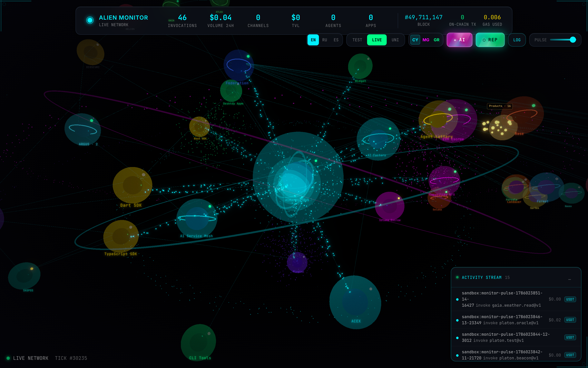
Task: Select the LIVE network mode
Action: pos(377,40)
